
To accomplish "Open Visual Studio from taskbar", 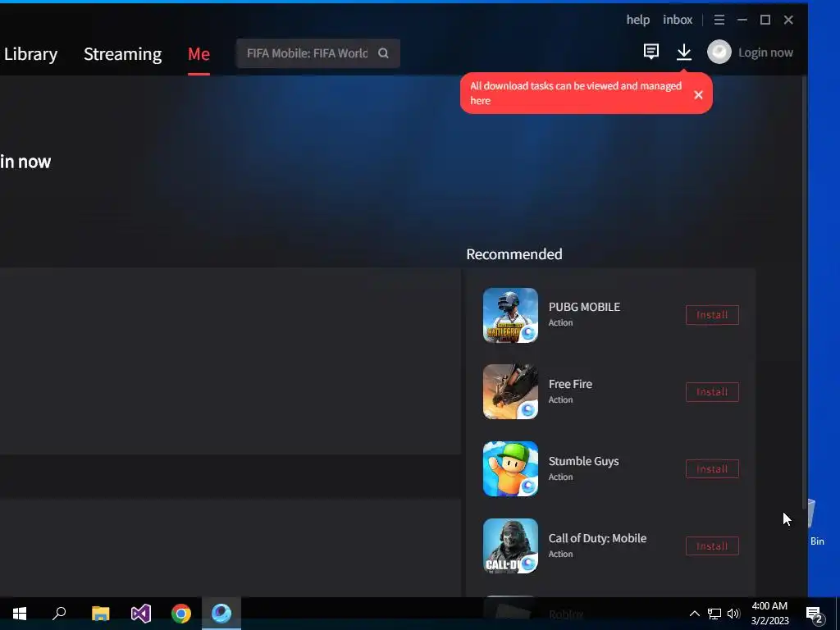I will pyautogui.click(x=141, y=614).
